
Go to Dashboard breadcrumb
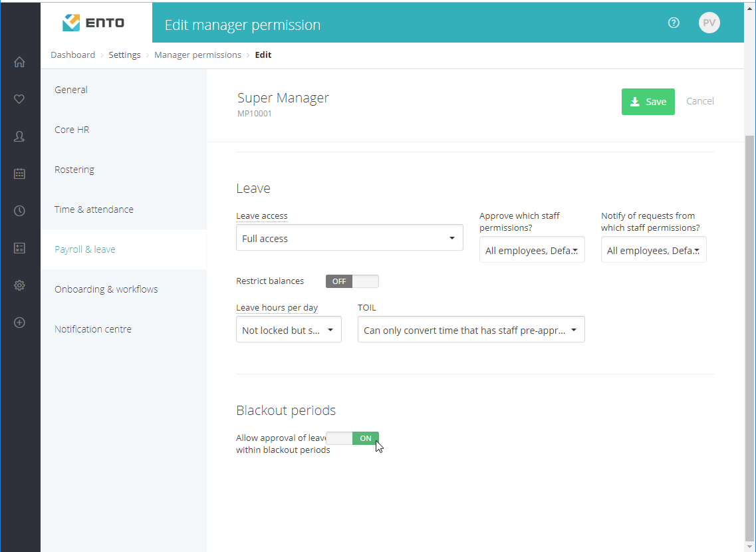(72, 55)
